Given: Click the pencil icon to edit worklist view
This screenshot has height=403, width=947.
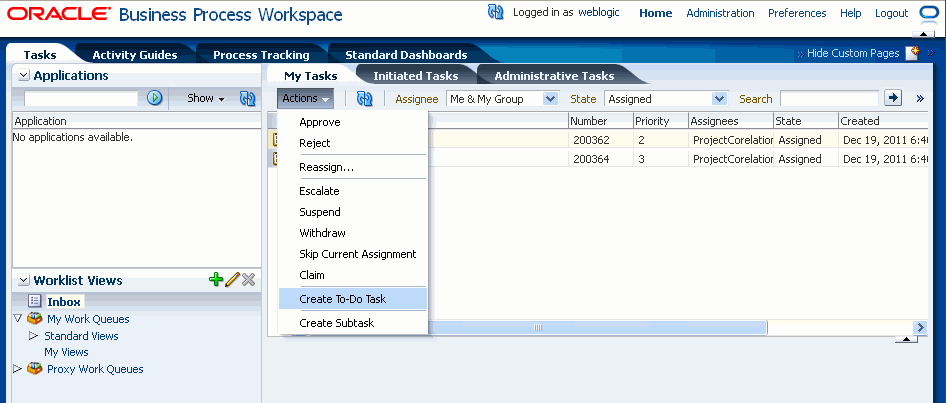Looking at the screenshot, I should (232, 279).
